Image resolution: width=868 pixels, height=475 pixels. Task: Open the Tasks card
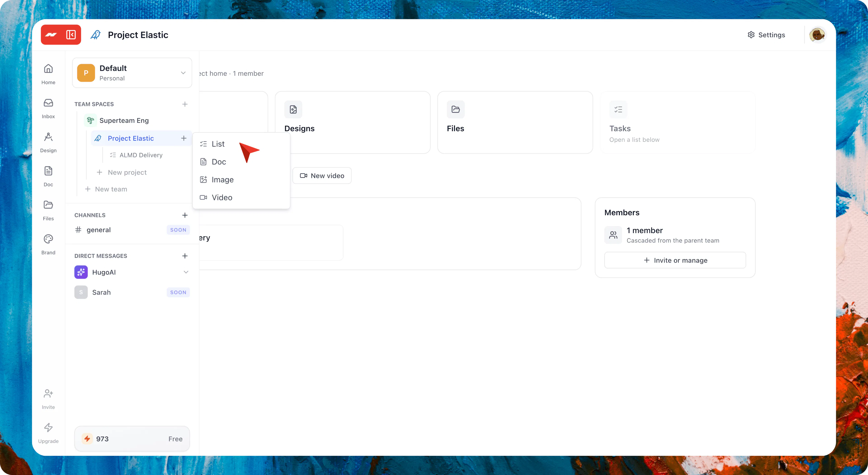click(x=677, y=123)
